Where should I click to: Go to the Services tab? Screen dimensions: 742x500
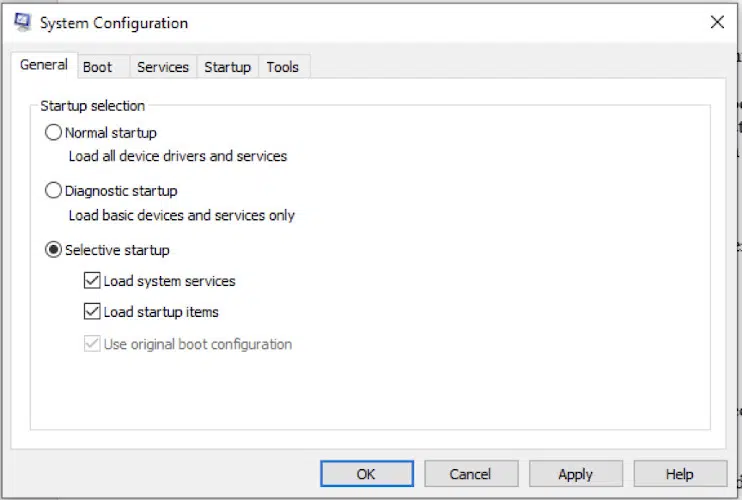(x=162, y=67)
